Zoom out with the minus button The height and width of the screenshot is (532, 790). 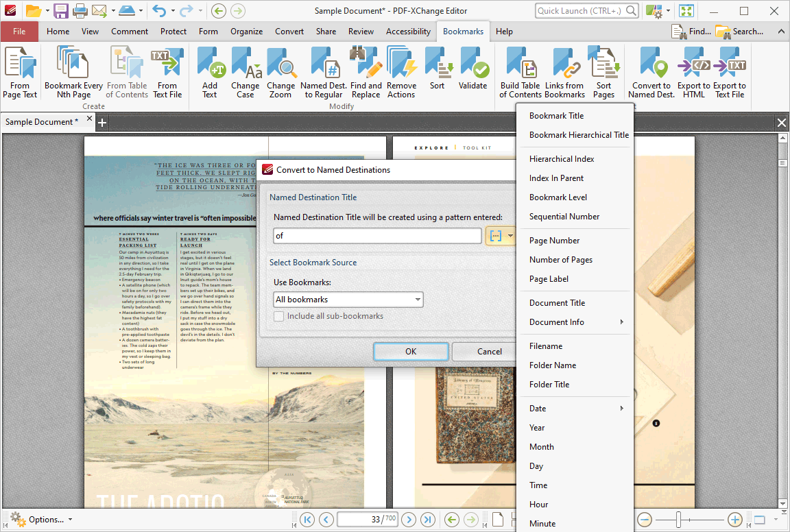[645, 520]
